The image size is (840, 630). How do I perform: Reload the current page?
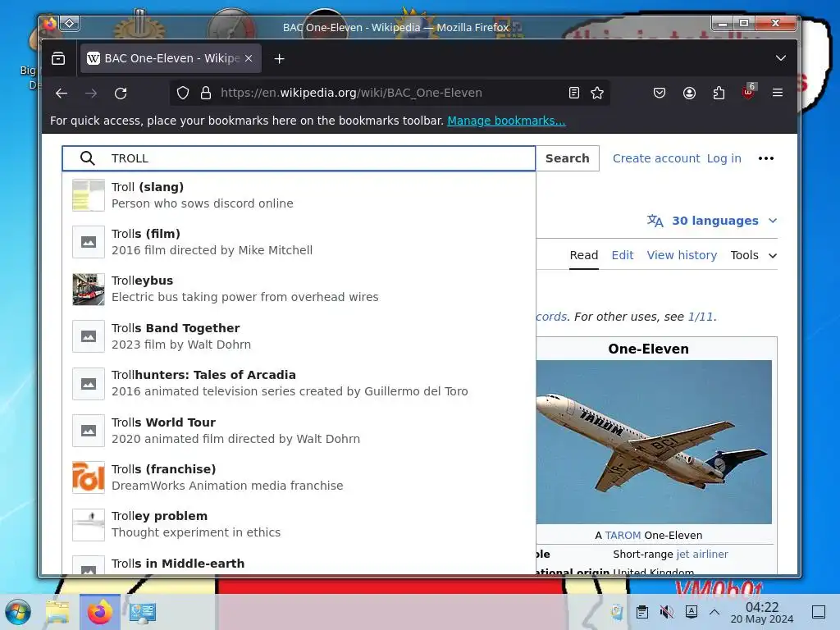pyautogui.click(x=121, y=94)
